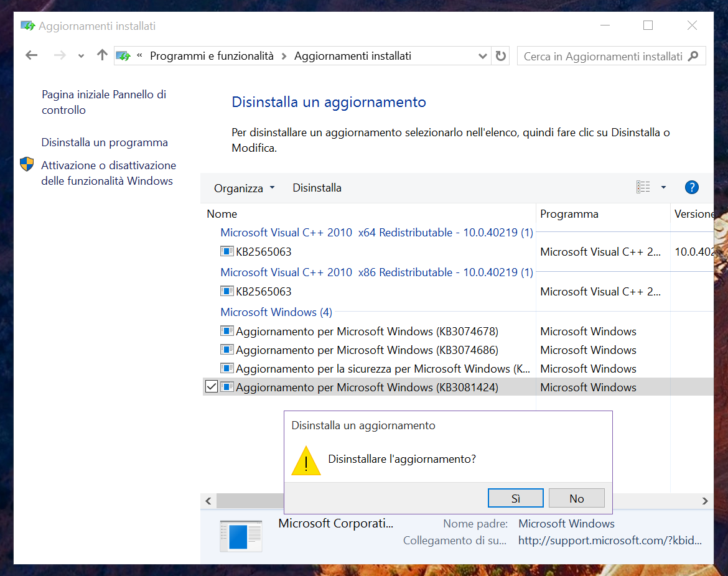728x576 pixels.
Task: Open the support.microsoft.com link in details
Action: click(610, 541)
